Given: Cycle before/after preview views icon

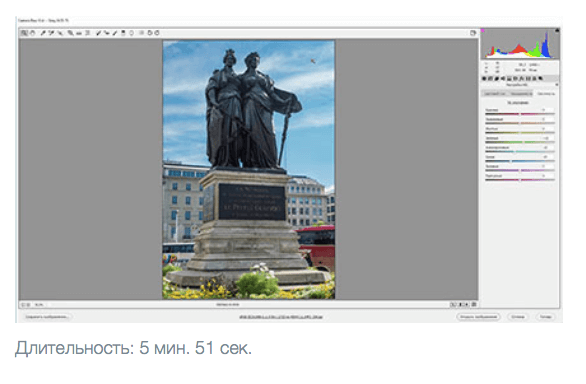Looking at the screenshot, I should (x=454, y=304).
